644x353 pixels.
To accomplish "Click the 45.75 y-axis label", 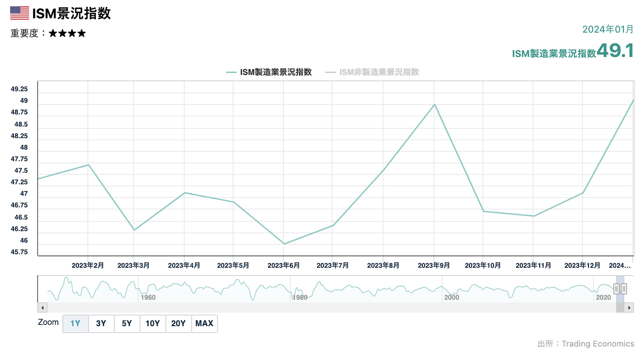I will (19, 252).
